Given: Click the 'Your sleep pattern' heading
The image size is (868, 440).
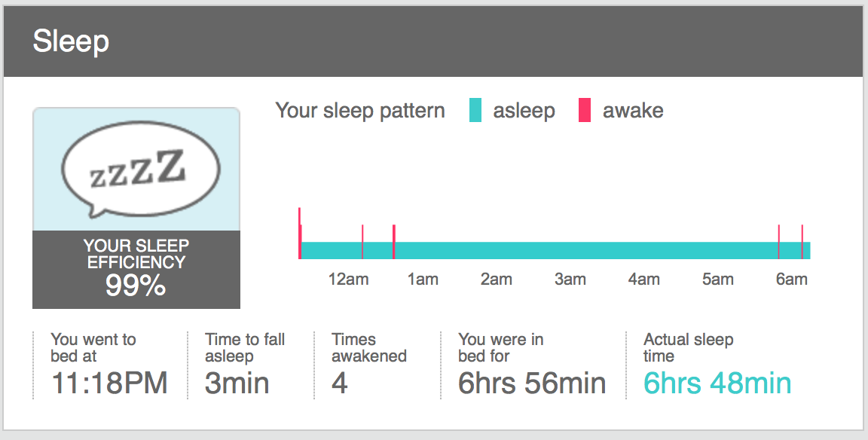Looking at the screenshot, I should click(360, 110).
